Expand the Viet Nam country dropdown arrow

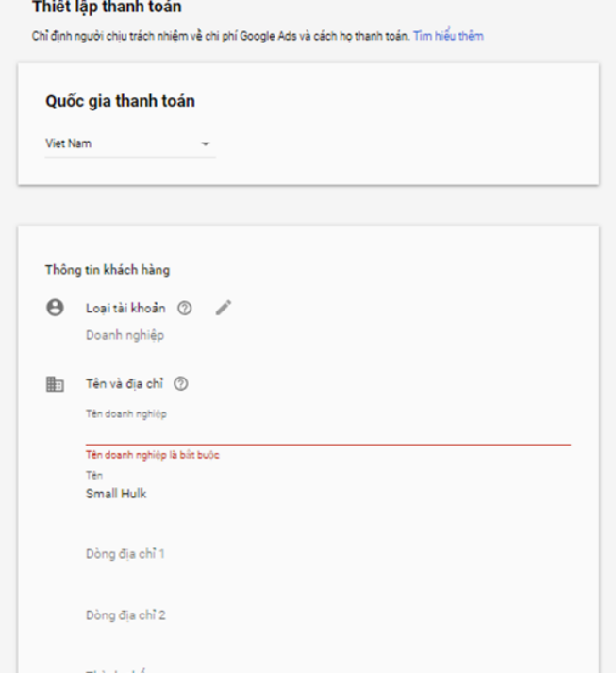pyautogui.click(x=206, y=143)
